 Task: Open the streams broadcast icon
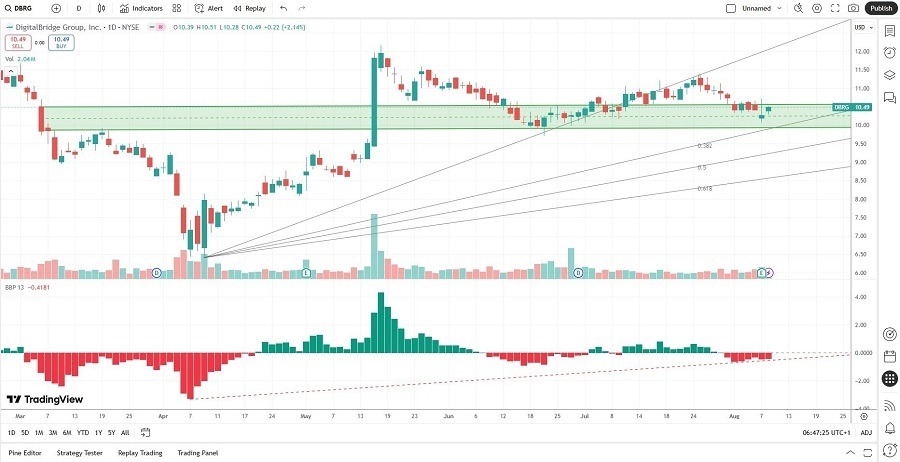coord(890,405)
